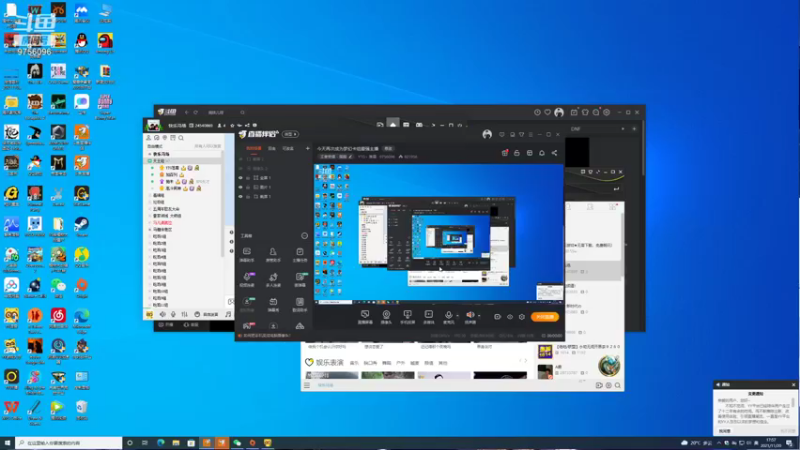The height and width of the screenshot is (450, 800).
Task: Refresh page in rear YY window
Action: [195, 112]
